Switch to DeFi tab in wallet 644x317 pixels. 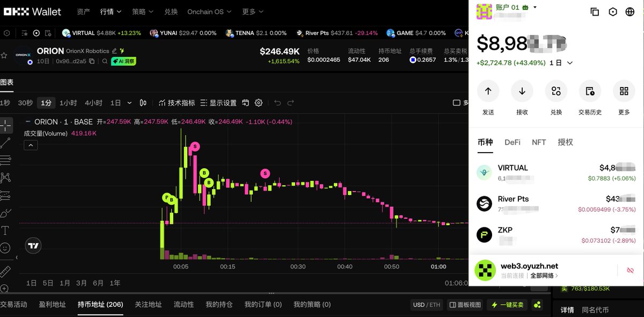click(x=513, y=142)
